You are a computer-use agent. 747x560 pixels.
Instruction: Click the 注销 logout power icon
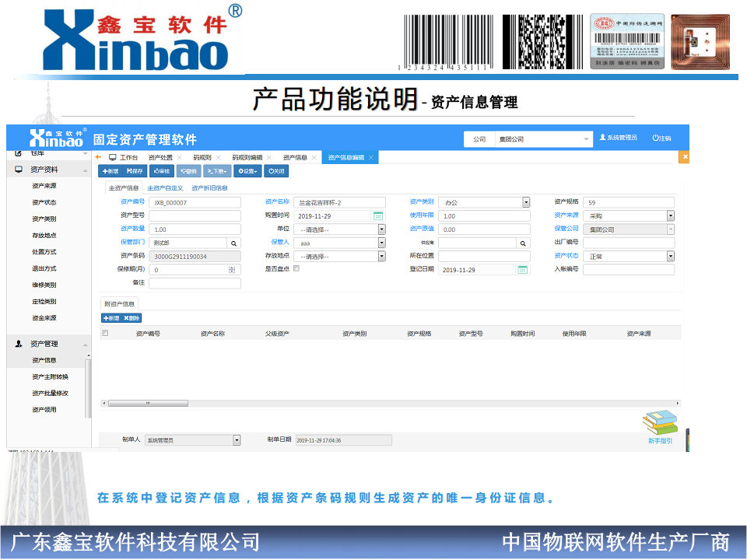click(655, 138)
